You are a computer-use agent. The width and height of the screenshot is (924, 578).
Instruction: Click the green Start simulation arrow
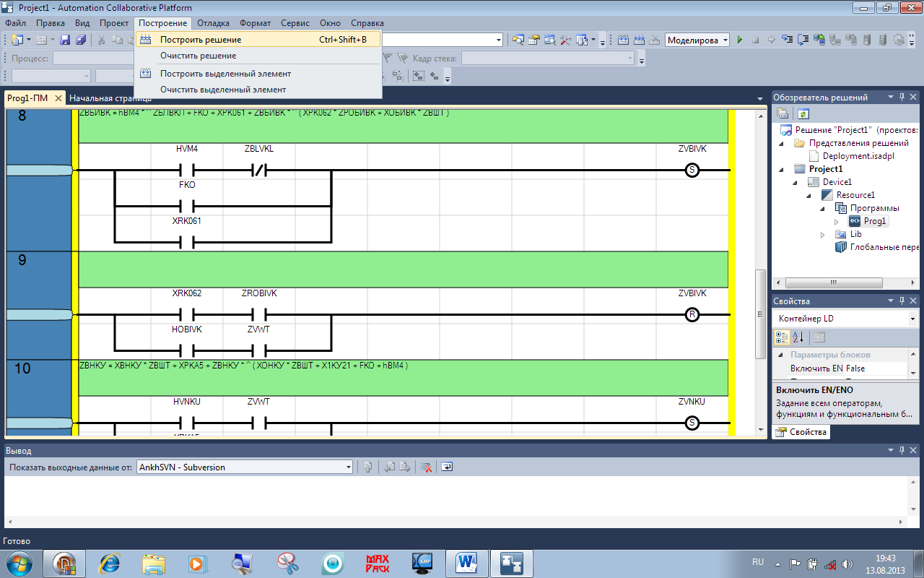[739, 40]
